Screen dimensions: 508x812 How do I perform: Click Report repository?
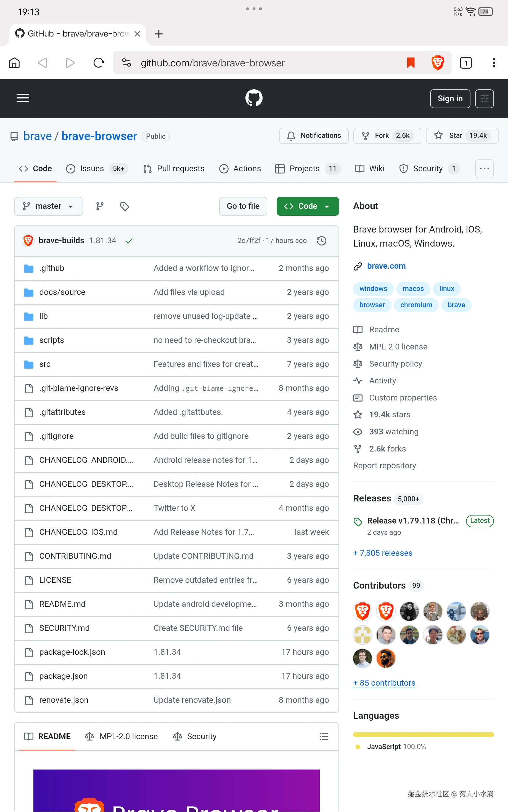pos(384,465)
